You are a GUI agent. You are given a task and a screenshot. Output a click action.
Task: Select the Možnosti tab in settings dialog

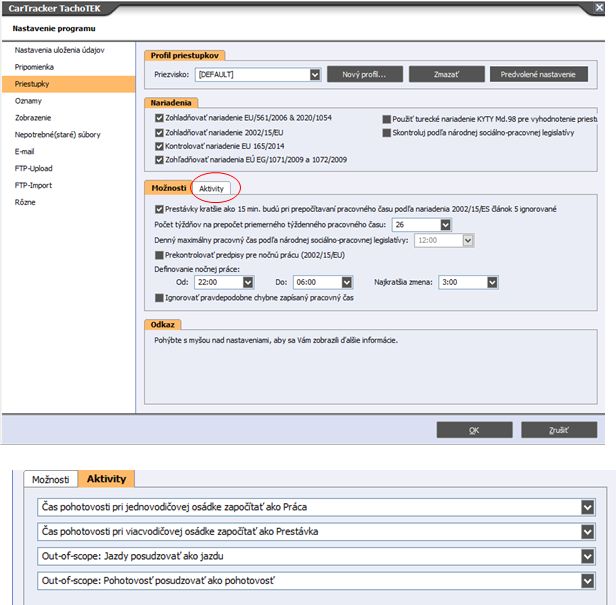tap(169, 188)
